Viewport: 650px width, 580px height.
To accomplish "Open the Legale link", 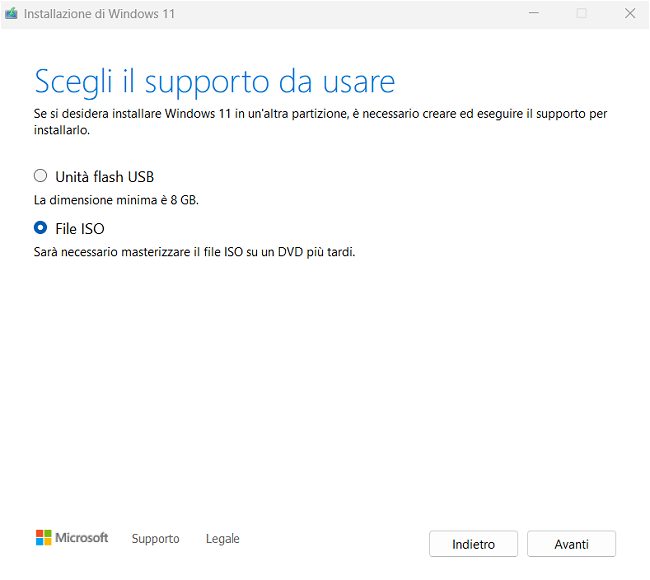I will point(222,539).
